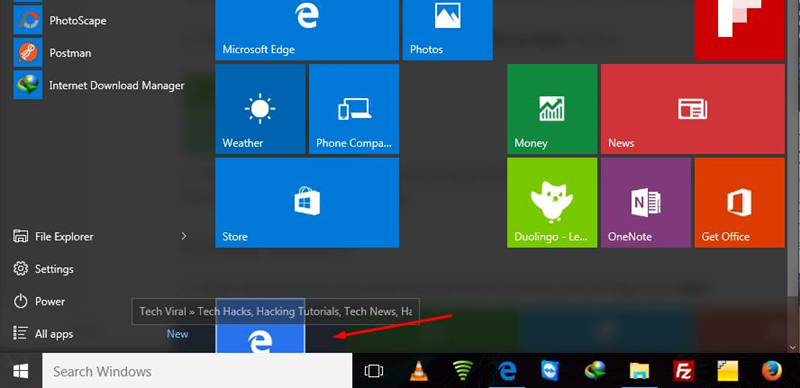Click the dragged Edge tile above taskbar
Image resolution: width=800 pixels, height=388 pixels.
(x=260, y=326)
